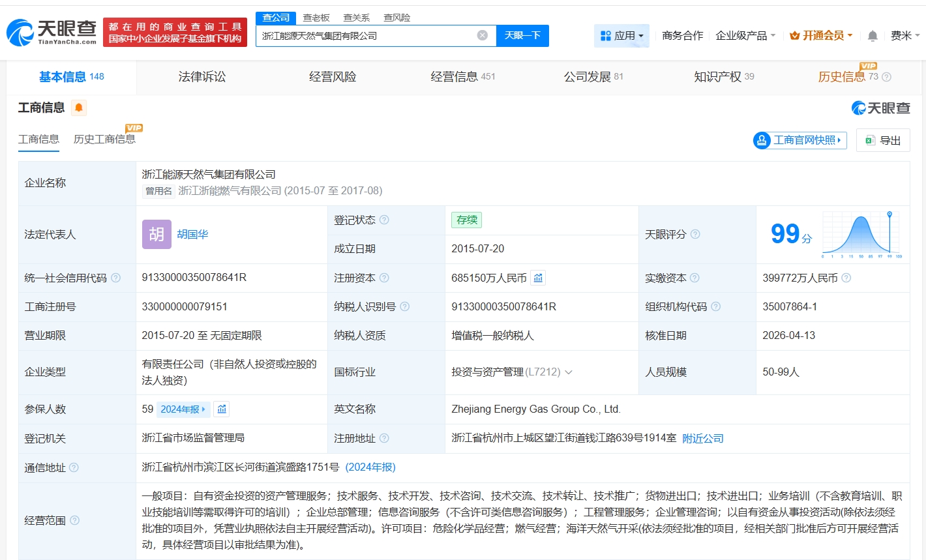Click help icon next to 统一社会信用代码
The image size is (926, 560).
116,278
